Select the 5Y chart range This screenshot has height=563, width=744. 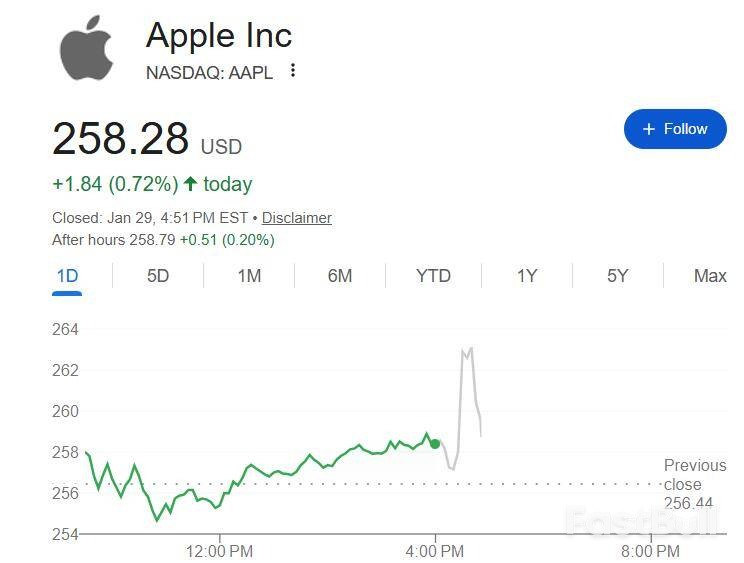[x=618, y=276]
